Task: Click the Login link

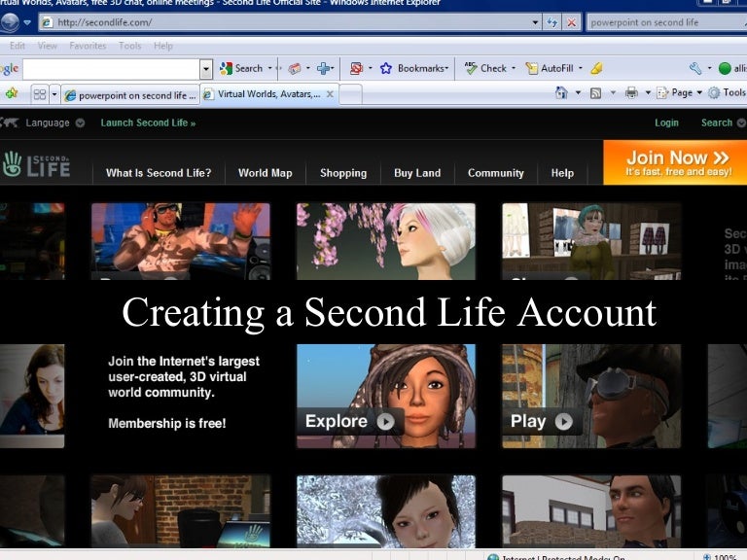Action: [666, 122]
